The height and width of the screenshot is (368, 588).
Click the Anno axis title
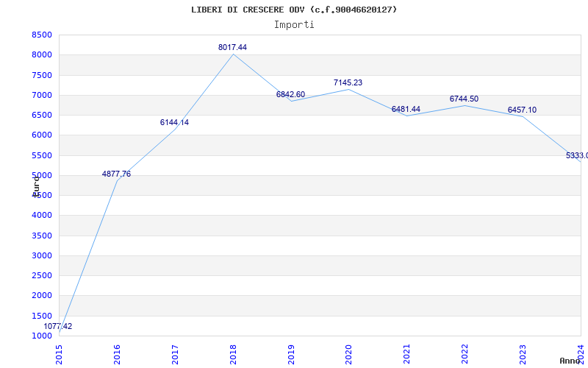pyautogui.click(x=571, y=361)
